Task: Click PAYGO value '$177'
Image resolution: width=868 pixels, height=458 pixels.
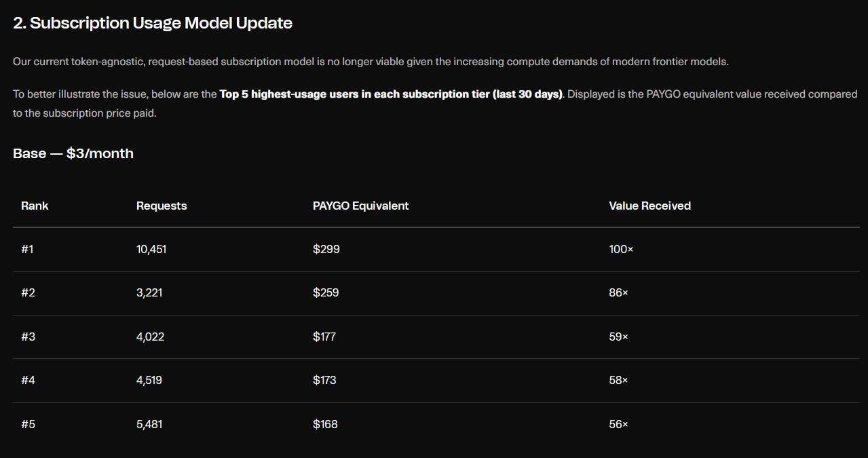Action: tap(324, 337)
